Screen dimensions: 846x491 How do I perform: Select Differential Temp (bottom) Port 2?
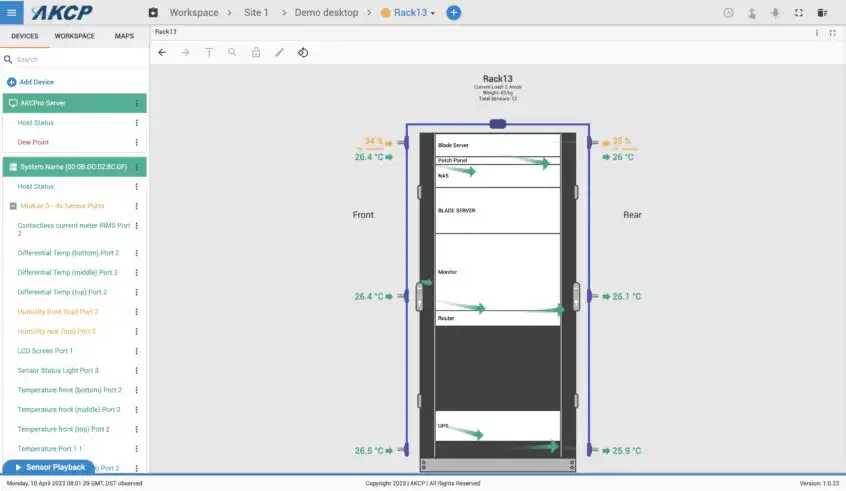click(x=68, y=253)
